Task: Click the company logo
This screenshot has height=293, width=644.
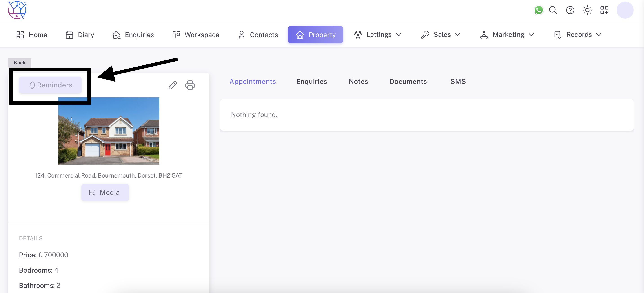Action: pyautogui.click(x=17, y=10)
